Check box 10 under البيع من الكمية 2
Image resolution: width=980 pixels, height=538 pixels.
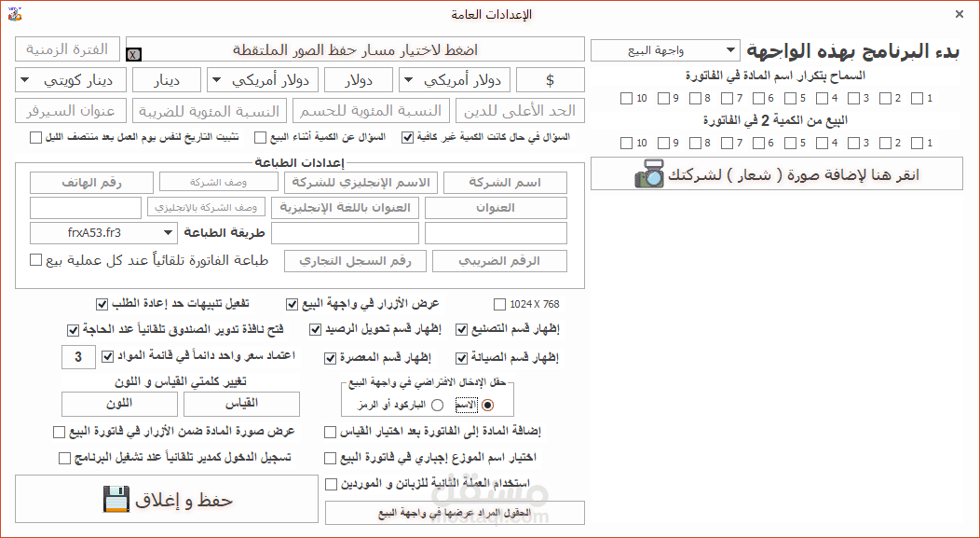coord(626,144)
